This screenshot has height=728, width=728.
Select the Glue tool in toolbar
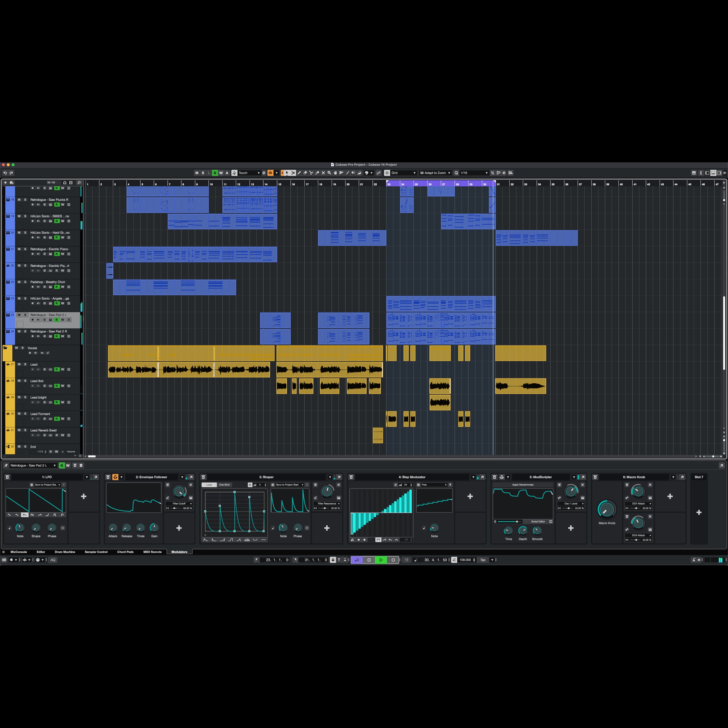[x=317, y=173]
